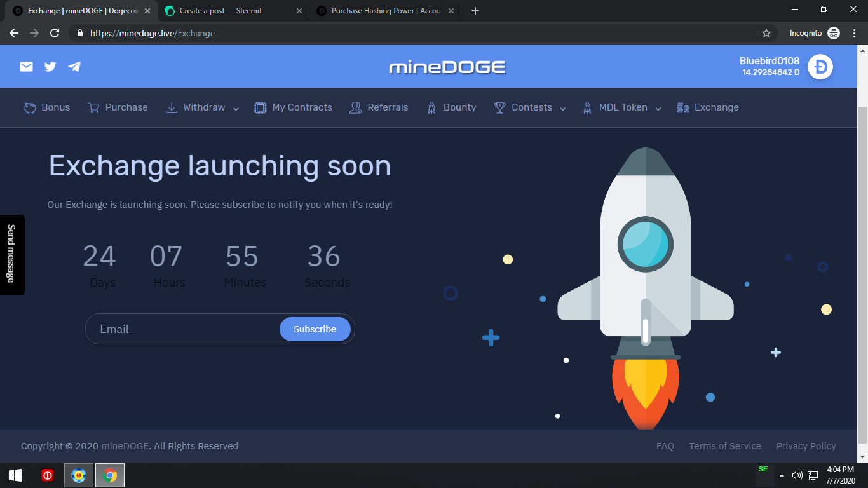Image resolution: width=868 pixels, height=488 pixels.
Task: Open the Bonus menu item
Action: tap(47, 107)
